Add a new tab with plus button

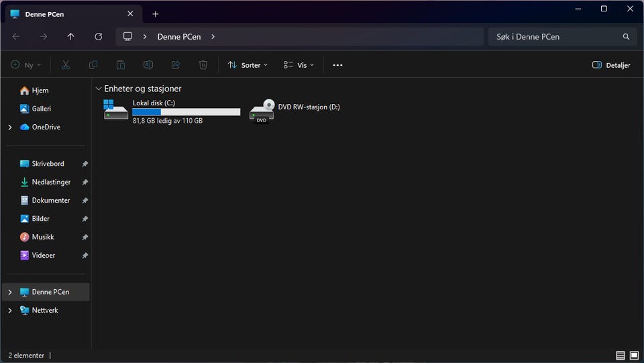pyautogui.click(x=155, y=14)
